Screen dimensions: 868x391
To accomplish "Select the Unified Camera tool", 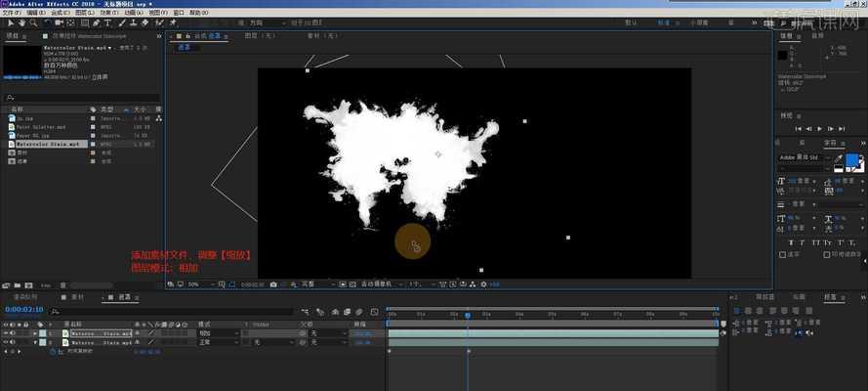I will pyautogui.click(x=60, y=22).
